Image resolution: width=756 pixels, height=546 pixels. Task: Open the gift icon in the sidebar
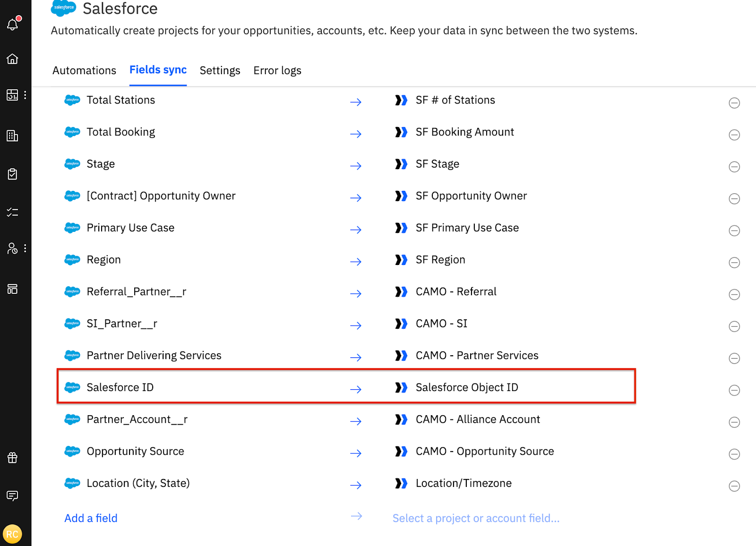coord(13,457)
